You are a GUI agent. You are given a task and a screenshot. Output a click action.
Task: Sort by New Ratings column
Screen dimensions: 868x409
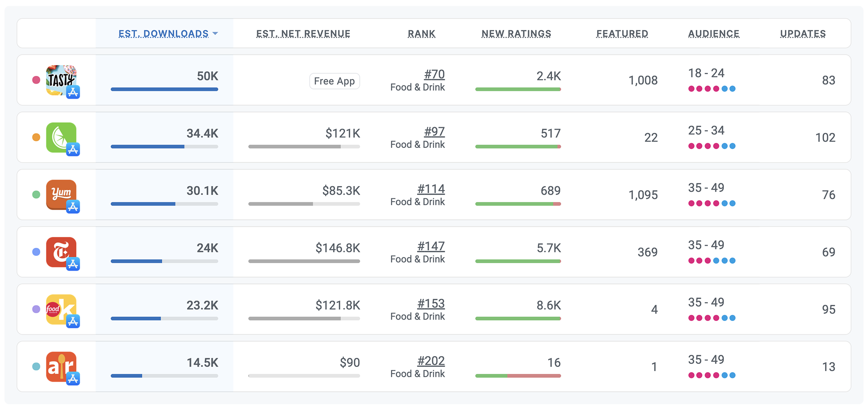pyautogui.click(x=516, y=33)
